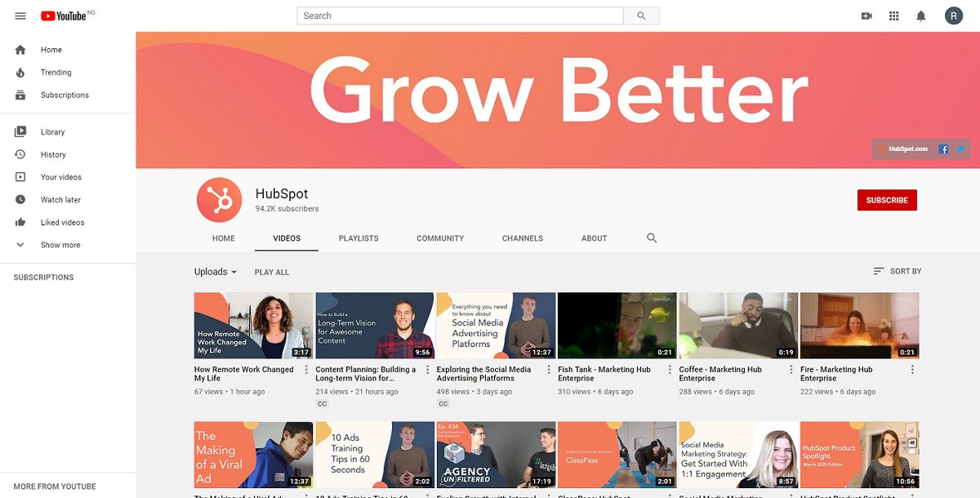
Task: Focus the YouTube search field
Action: (460, 16)
